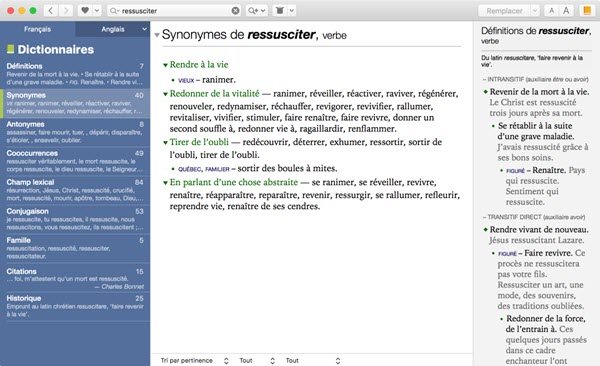Click the Redonner de la vitalité heading

(214, 93)
